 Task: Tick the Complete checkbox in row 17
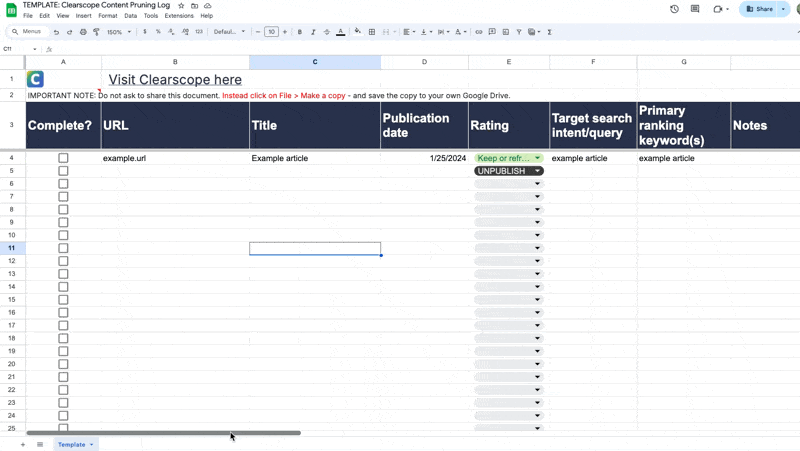point(63,325)
